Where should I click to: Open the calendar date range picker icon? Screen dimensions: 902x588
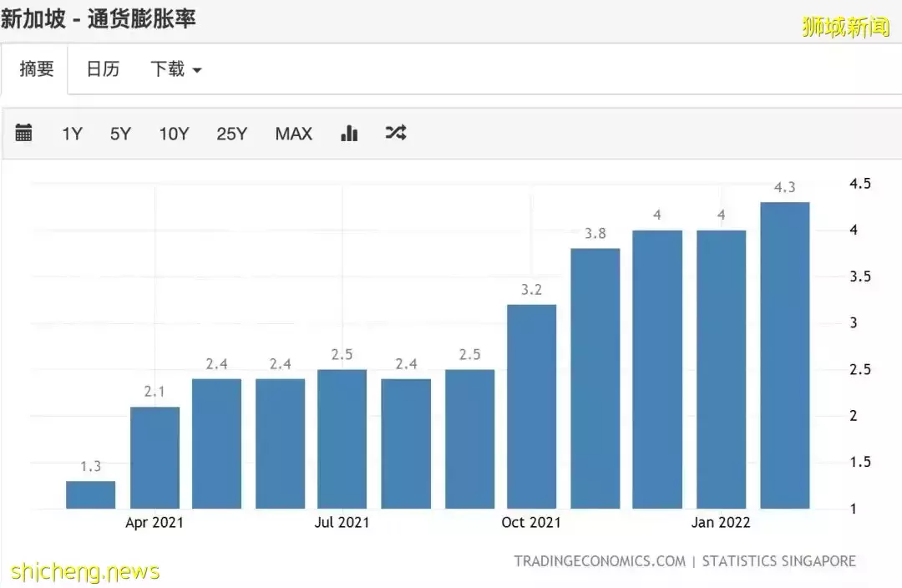[x=24, y=132]
